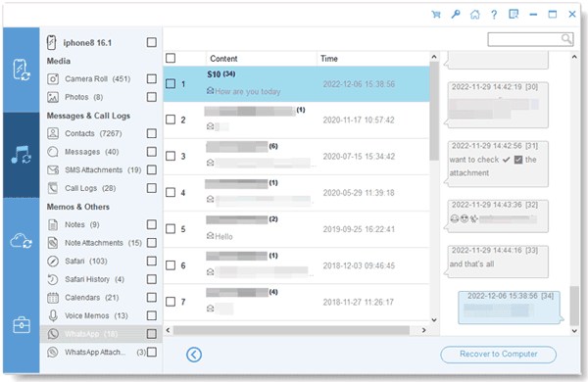Click the conversation list scroll-up arrow

434,57
